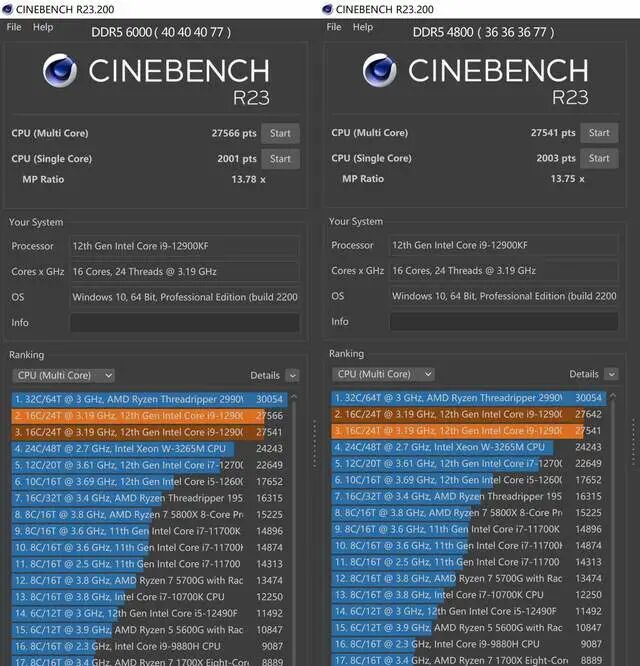Select i7-11700K row scoring 14896, left window
The width and height of the screenshot is (640, 666).
pyautogui.click(x=149, y=531)
